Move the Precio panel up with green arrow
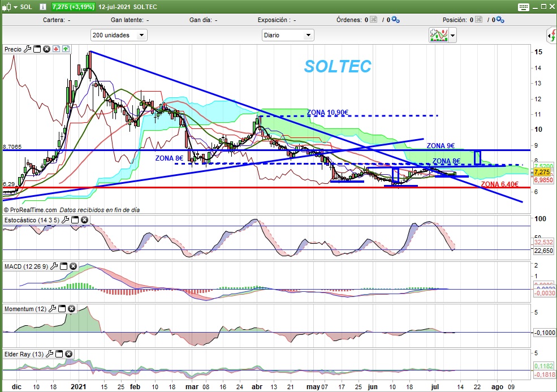Image resolution: width=557 pixels, height=392 pixels. pos(66,49)
